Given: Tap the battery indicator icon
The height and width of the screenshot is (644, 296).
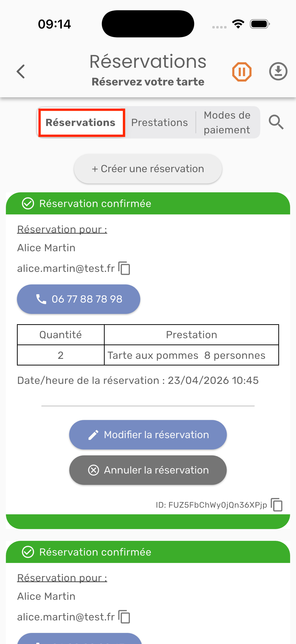Looking at the screenshot, I should click(259, 24).
